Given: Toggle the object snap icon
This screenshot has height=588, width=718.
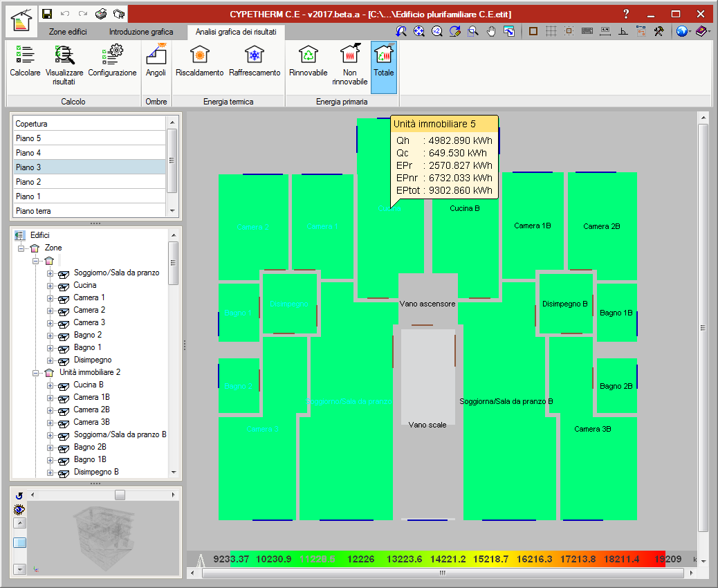Looking at the screenshot, I should pyautogui.click(x=569, y=31).
